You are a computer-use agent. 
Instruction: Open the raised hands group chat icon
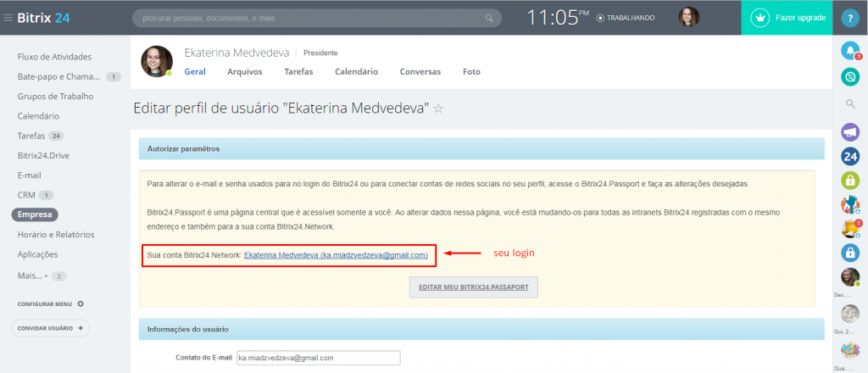pos(850,205)
